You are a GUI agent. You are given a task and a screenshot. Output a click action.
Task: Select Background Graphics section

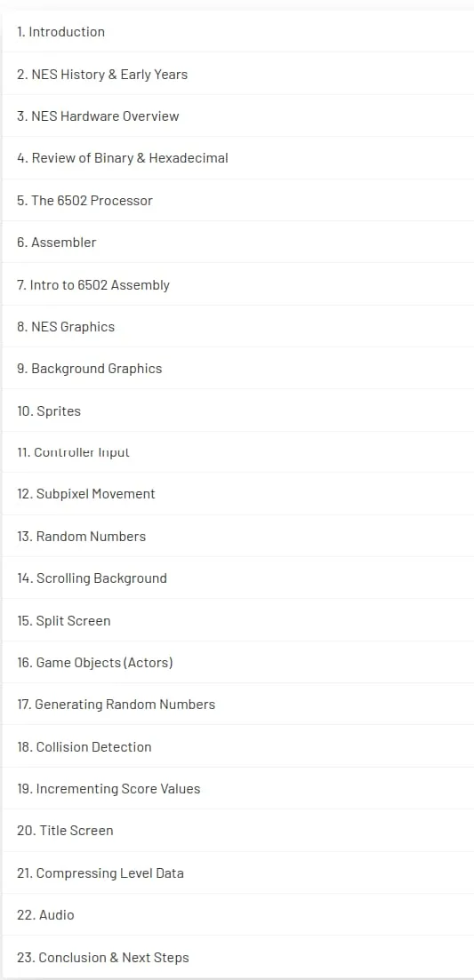click(237, 368)
